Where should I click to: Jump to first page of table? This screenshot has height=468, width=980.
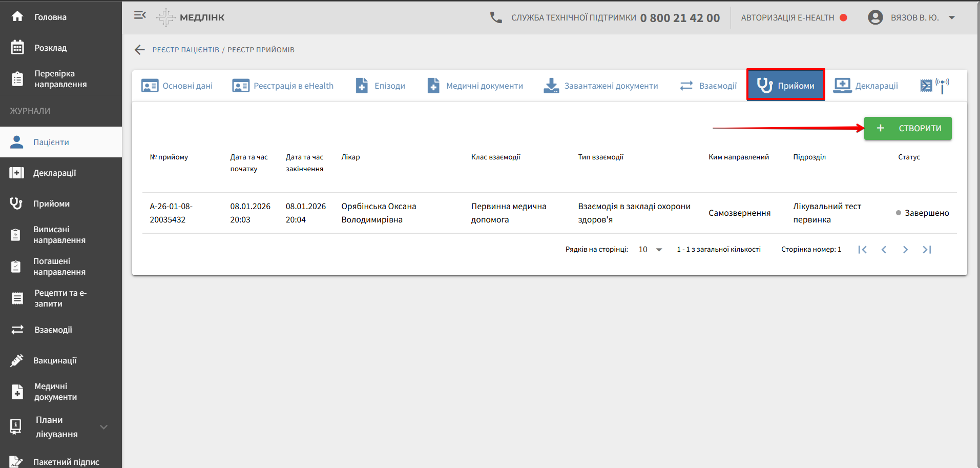point(862,250)
